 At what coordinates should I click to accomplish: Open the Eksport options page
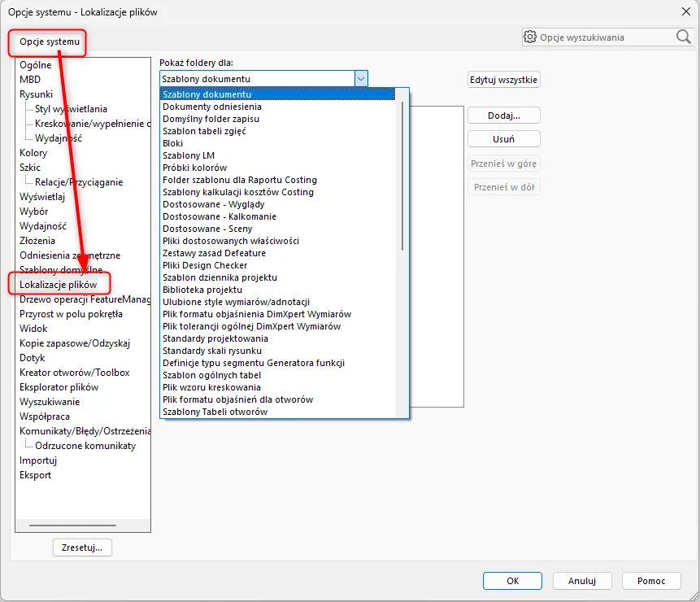[35, 475]
